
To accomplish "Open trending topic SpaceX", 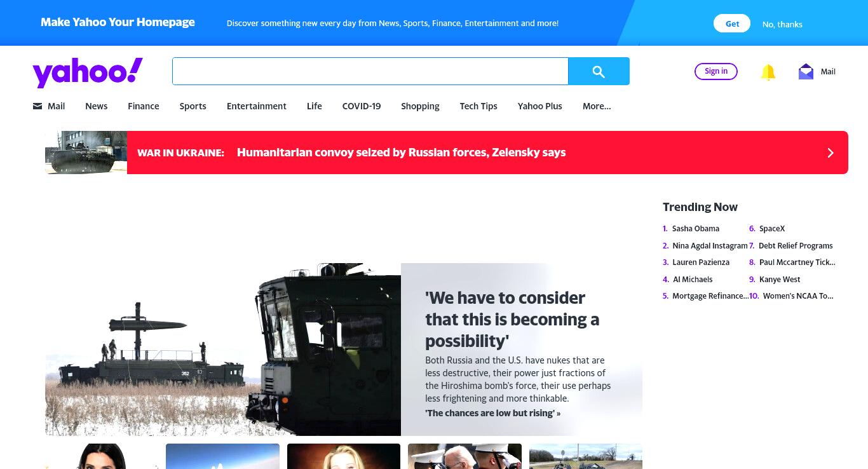I will [x=772, y=229].
